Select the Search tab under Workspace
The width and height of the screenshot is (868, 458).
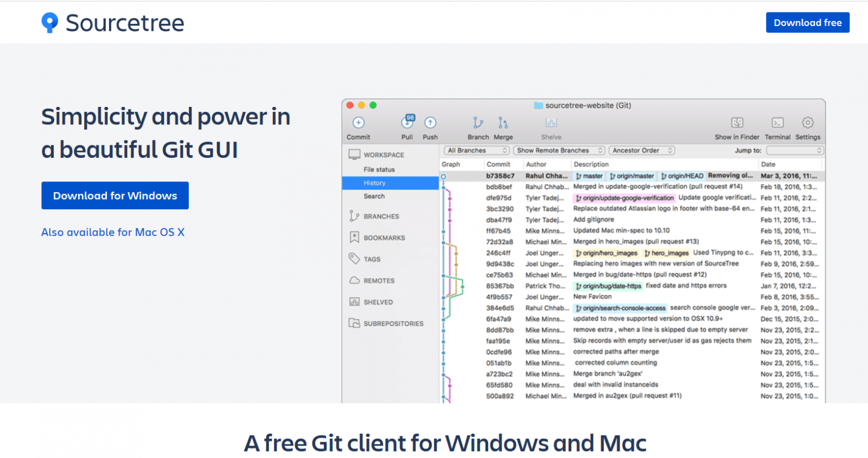(374, 196)
